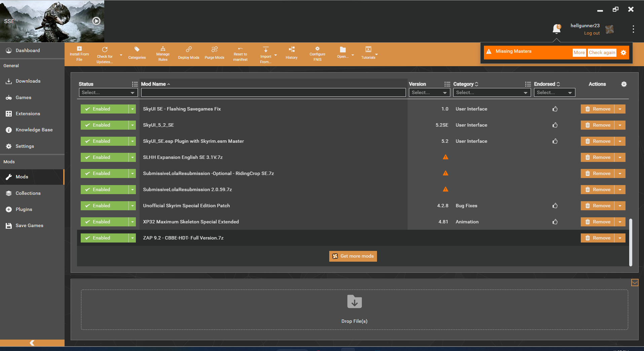
Task: Toggle Enabled for Unofficial Skyrim Patch
Action: (x=105, y=206)
